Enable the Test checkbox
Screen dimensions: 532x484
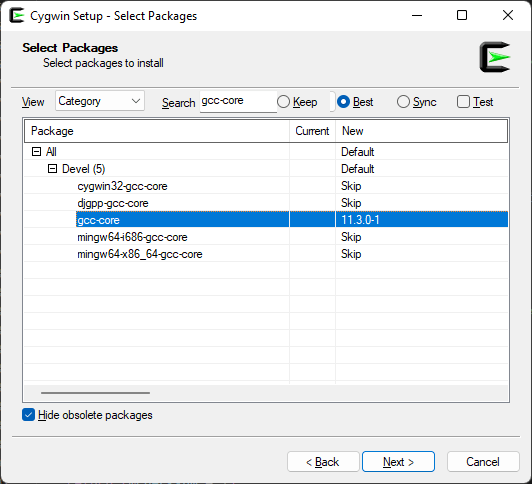pyautogui.click(x=463, y=102)
